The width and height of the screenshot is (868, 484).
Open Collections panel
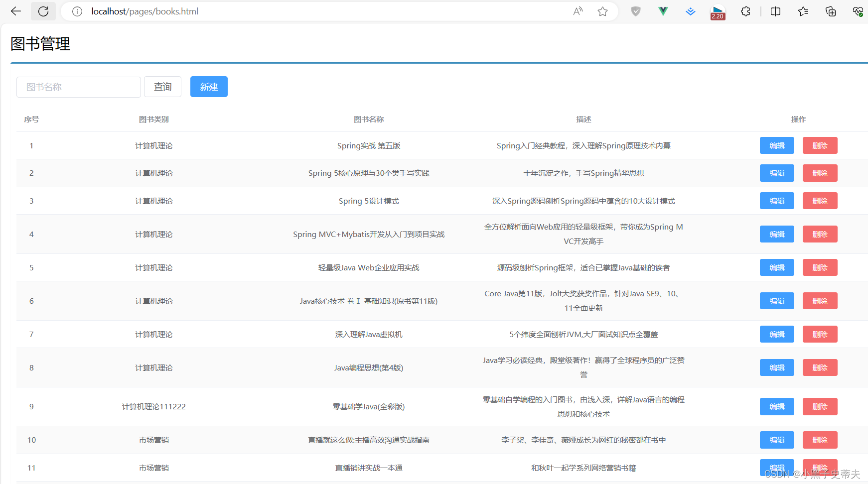831,11
